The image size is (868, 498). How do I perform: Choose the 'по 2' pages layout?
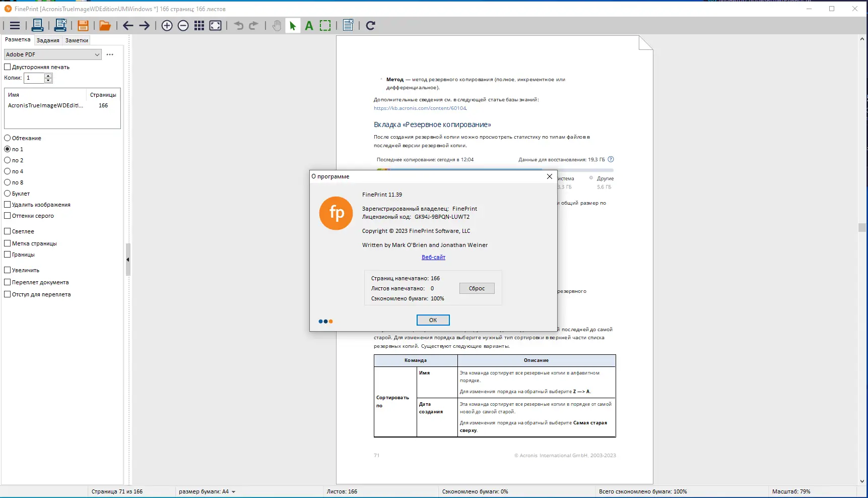[x=8, y=160]
